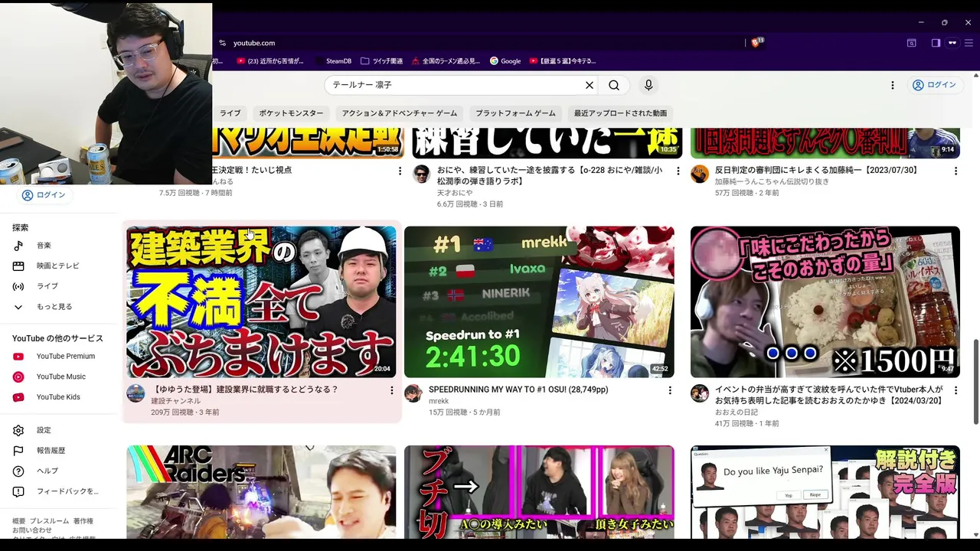Screen dimensions: 980x551
Task: Click the プレスルーム footer link
Action: [49, 521]
